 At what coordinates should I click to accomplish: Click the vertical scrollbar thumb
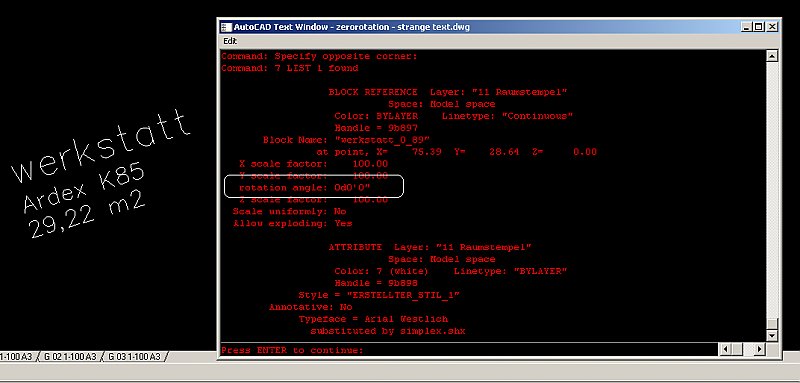coord(772,324)
